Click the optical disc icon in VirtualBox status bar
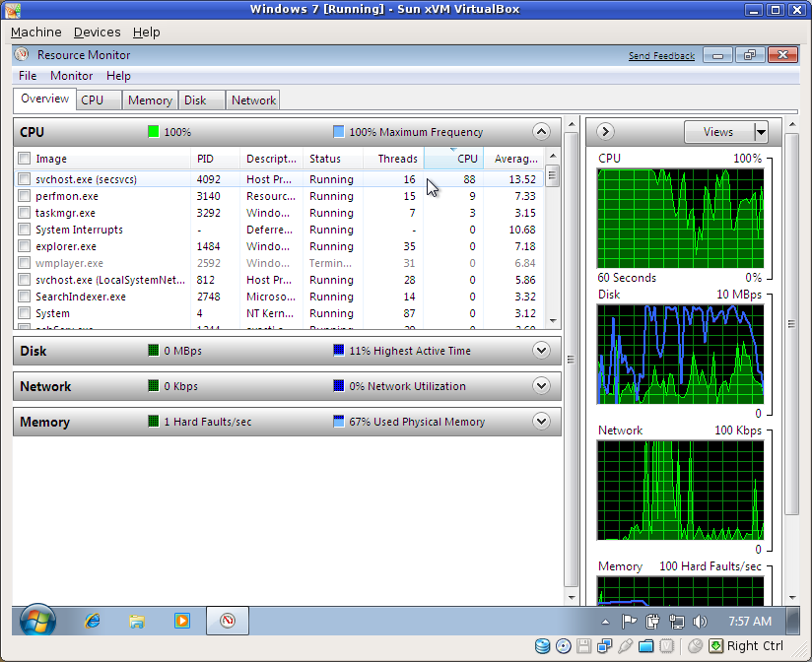The width and height of the screenshot is (812, 662). [x=564, y=645]
